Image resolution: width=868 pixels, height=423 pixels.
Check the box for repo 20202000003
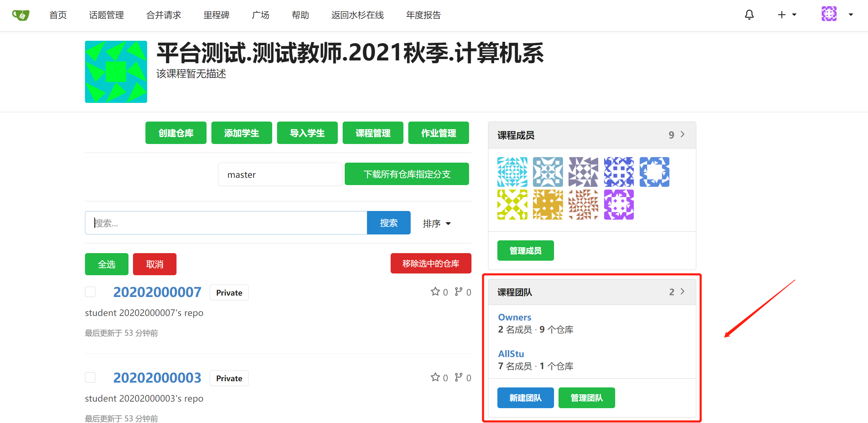[90, 377]
